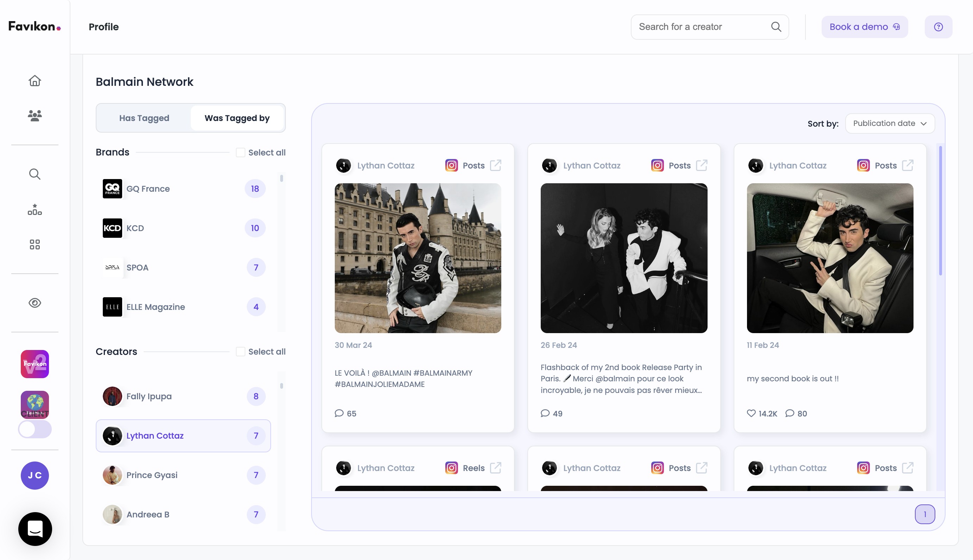
Task: Click the Book a demo button
Action: tap(864, 27)
